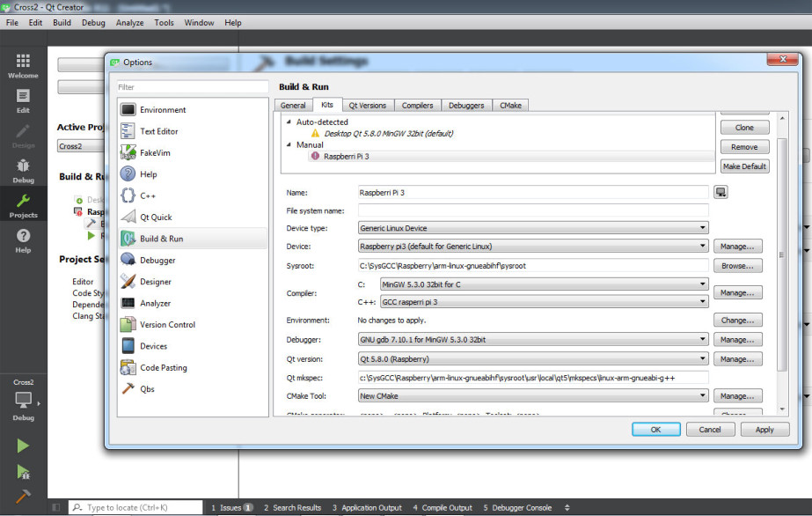
Task: Click the Clone kit button
Action: pyautogui.click(x=744, y=128)
